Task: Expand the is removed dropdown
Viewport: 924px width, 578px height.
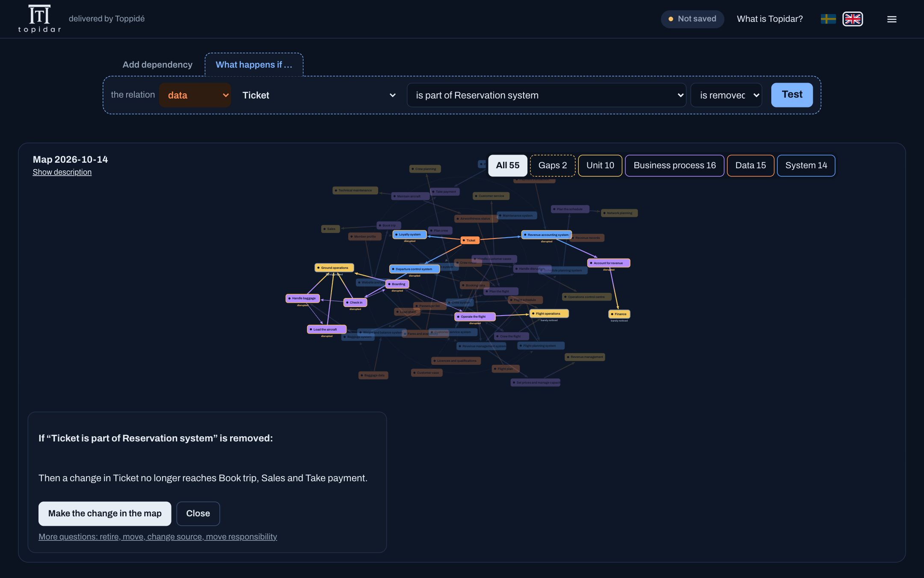Action: coord(726,95)
